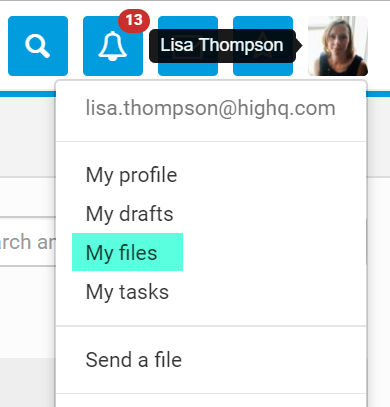This screenshot has width=390, height=407.
Task: Click the My drafts link above My files
Action: 129,214
